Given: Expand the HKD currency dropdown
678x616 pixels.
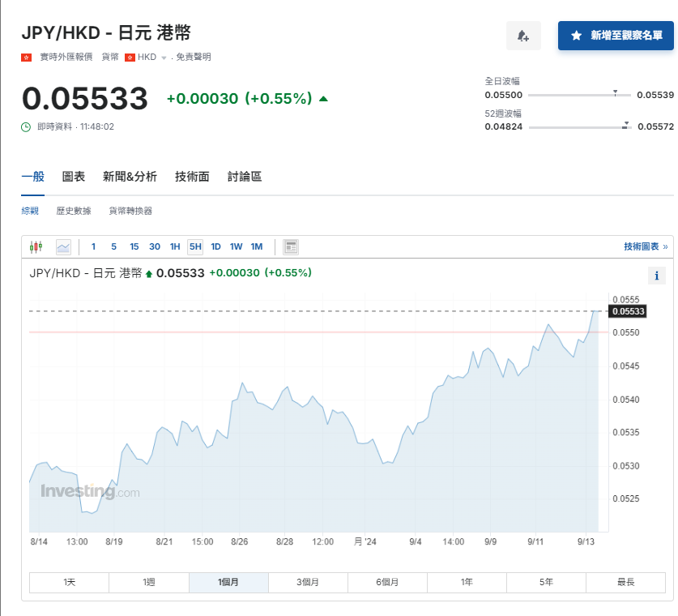Looking at the screenshot, I should (163, 58).
